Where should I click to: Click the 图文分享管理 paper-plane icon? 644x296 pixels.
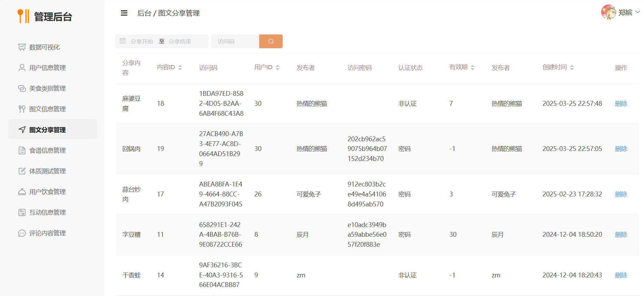pyautogui.click(x=22, y=130)
